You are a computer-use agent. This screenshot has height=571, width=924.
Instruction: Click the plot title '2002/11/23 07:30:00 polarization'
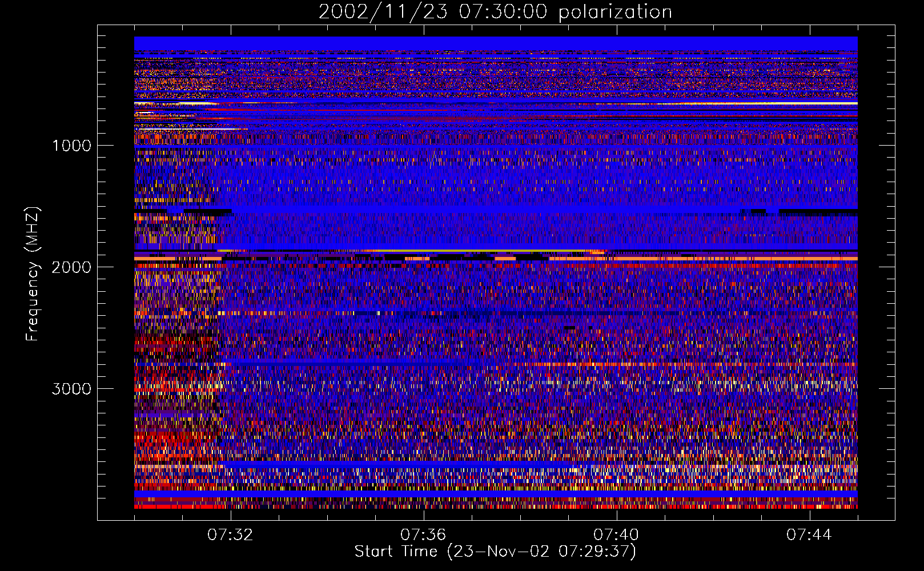(x=495, y=12)
